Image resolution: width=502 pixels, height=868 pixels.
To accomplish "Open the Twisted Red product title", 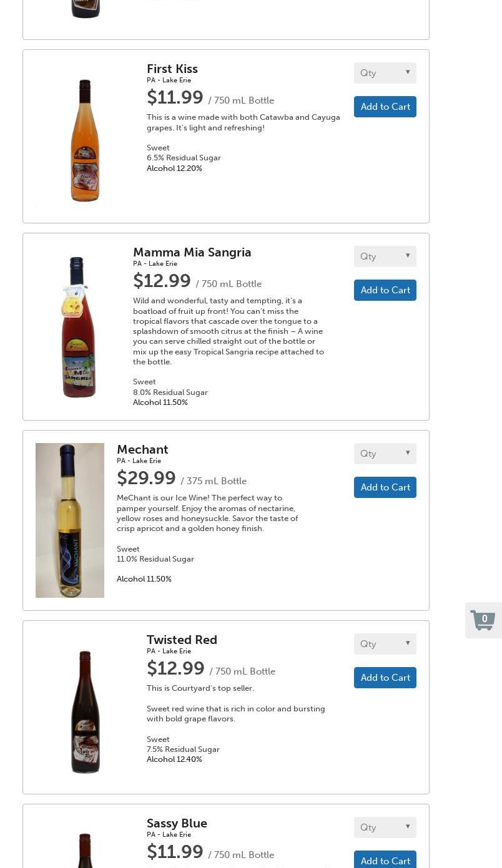I will pos(182,640).
